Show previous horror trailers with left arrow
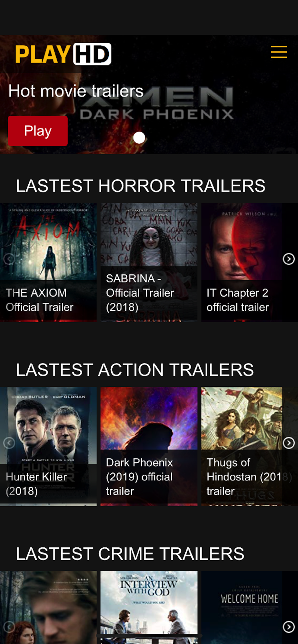Image resolution: width=298 pixels, height=644 pixels. point(9,259)
